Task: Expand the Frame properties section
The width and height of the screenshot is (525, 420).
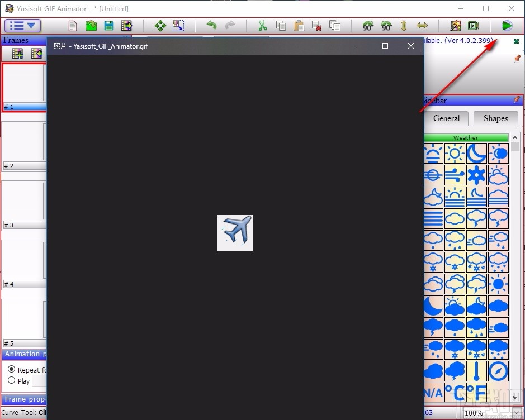Action: pos(23,399)
